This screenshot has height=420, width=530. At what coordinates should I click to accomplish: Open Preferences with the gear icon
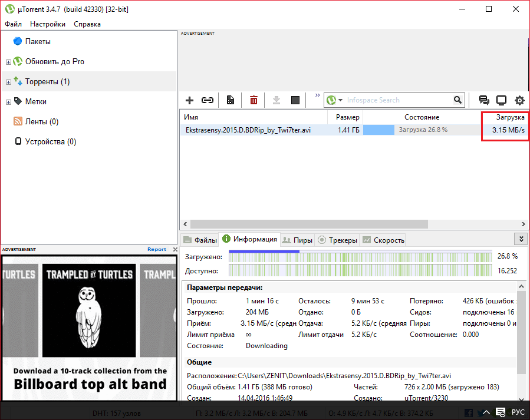tap(519, 100)
